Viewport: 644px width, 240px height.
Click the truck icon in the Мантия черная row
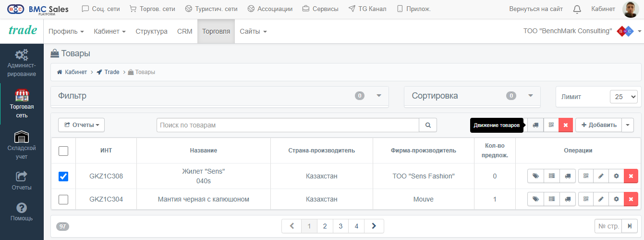(x=568, y=199)
